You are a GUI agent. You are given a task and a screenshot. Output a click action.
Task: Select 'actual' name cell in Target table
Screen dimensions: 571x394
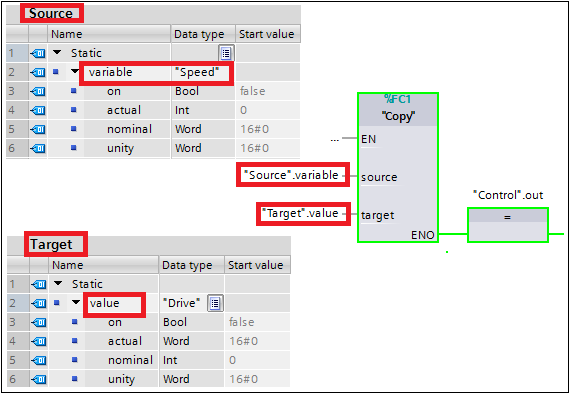click(x=122, y=341)
